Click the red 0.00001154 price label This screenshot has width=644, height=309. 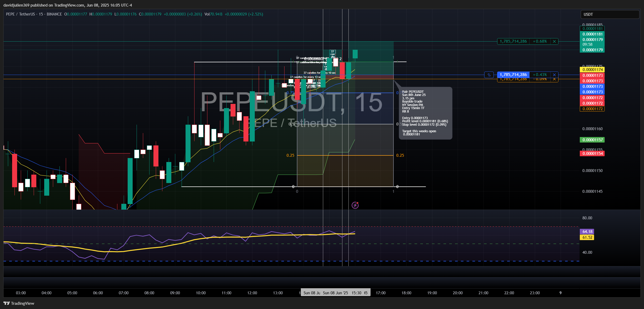pos(592,154)
